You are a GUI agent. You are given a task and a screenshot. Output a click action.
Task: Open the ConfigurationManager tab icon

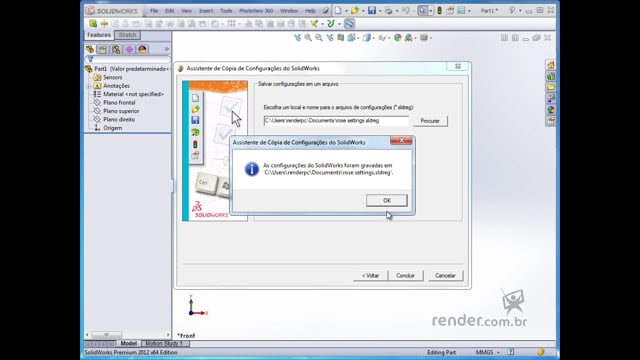point(116,49)
